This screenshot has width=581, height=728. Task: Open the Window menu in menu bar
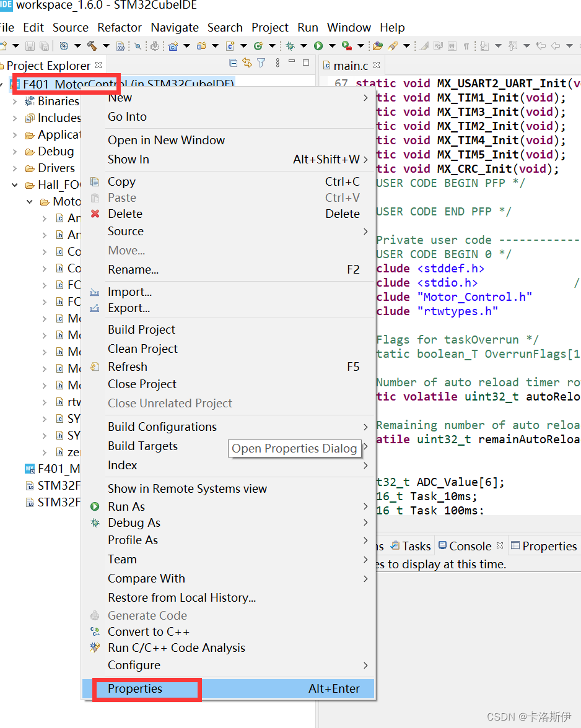click(x=349, y=27)
